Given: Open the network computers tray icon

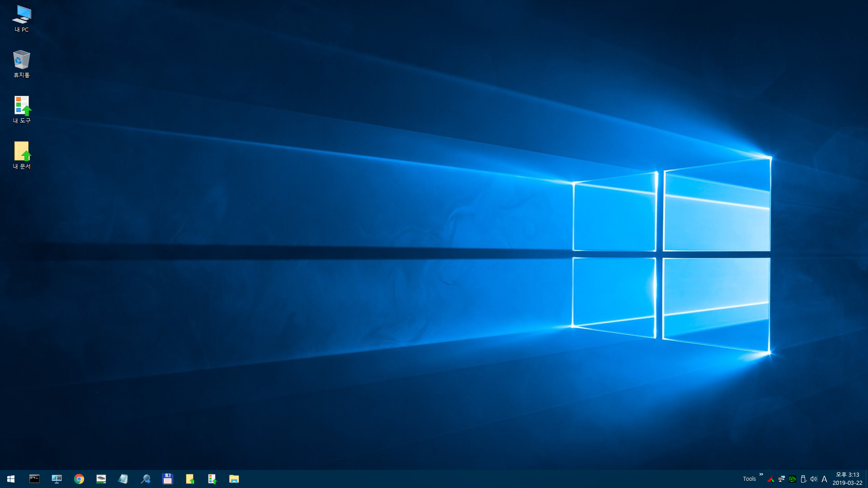Looking at the screenshot, I should tap(782, 479).
